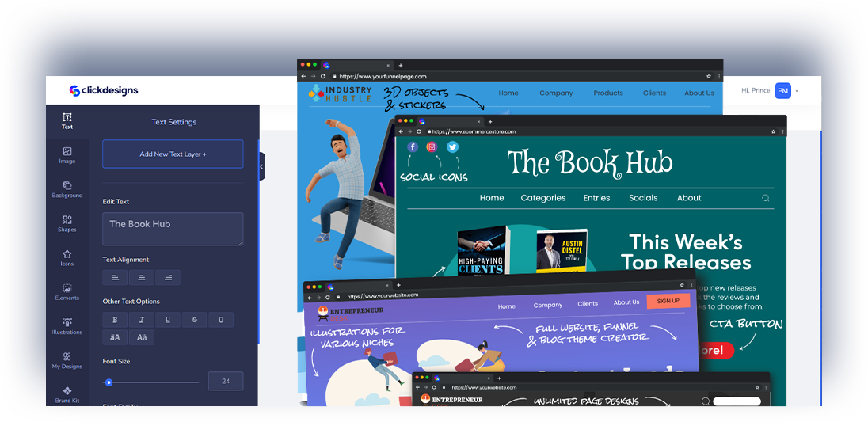Toggle italic text formatting
Screen dimensions: 868x422
point(142,320)
